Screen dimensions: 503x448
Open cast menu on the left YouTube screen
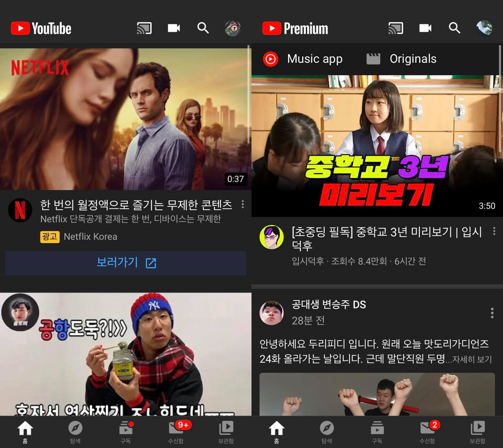pos(144,28)
